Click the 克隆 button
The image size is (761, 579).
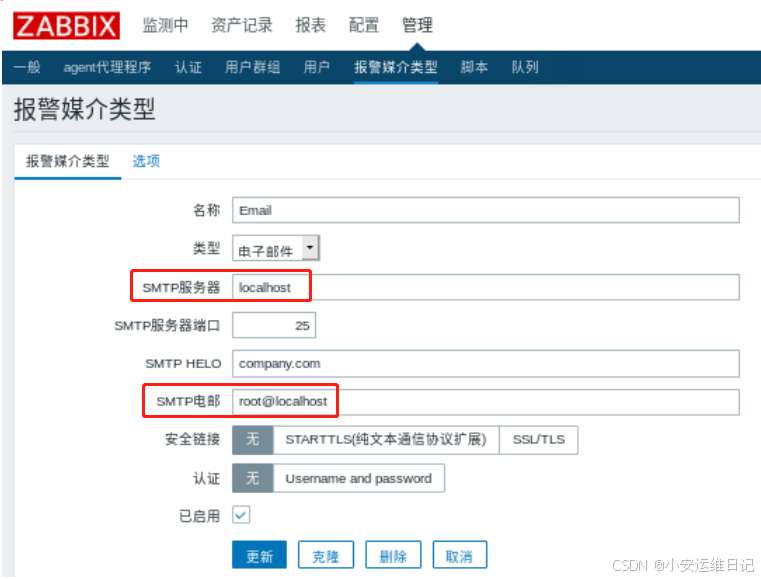(326, 555)
